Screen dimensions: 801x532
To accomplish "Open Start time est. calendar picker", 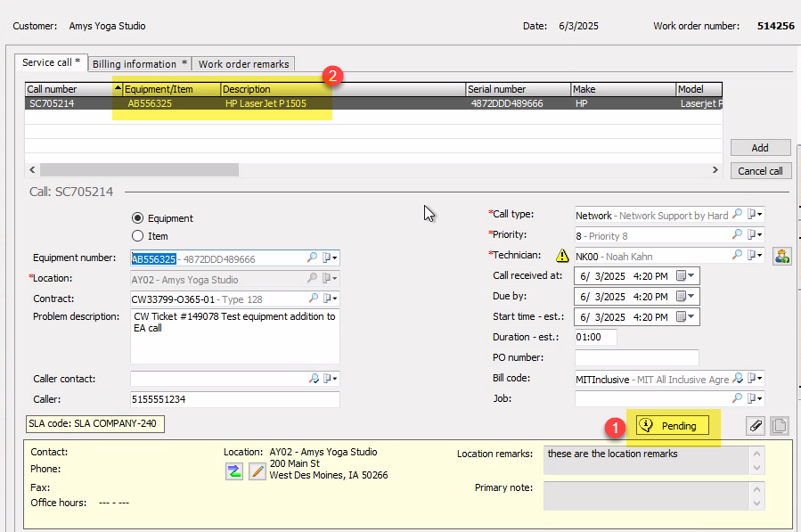I will [x=685, y=317].
